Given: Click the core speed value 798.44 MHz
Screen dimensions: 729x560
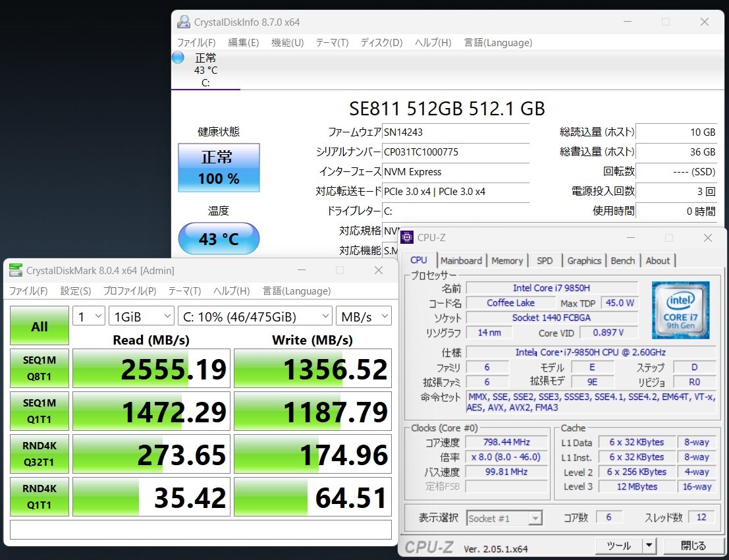Looking at the screenshot, I should coord(507,442).
